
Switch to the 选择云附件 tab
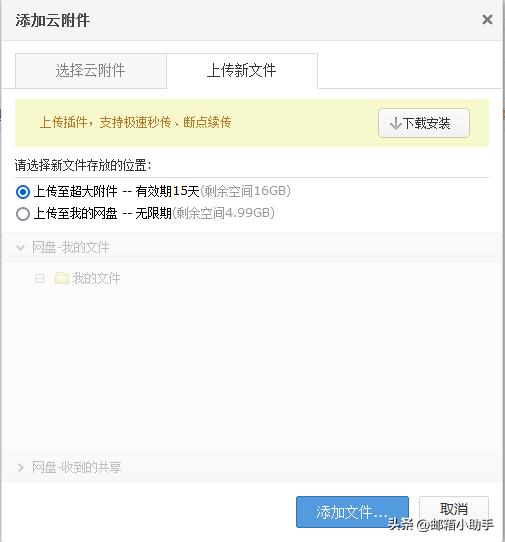pos(91,71)
